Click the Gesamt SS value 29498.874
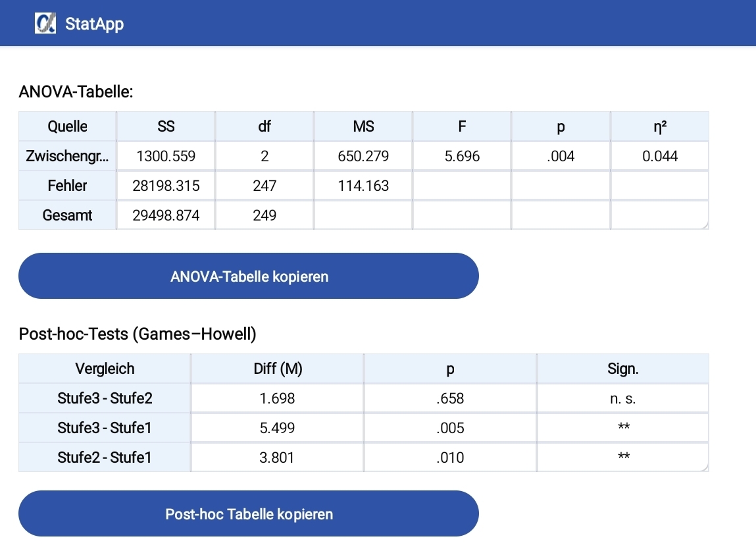This screenshot has height=549, width=756. [166, 215]
